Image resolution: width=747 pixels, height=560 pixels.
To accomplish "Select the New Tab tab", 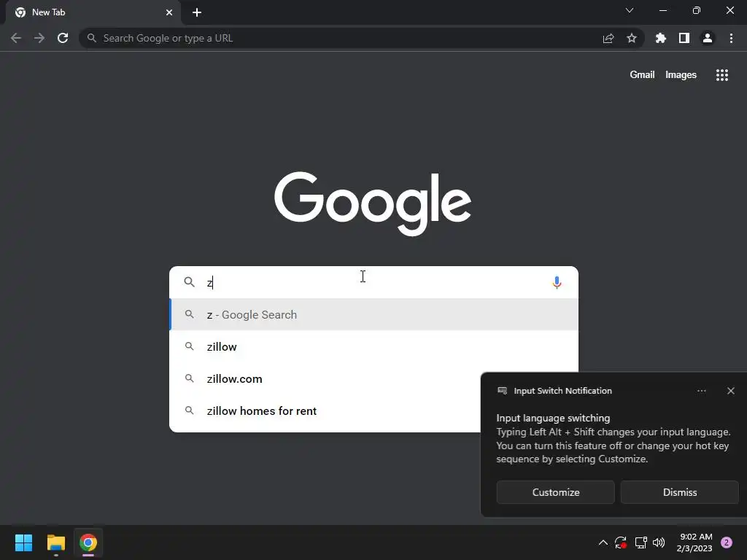I will point(93,12).
